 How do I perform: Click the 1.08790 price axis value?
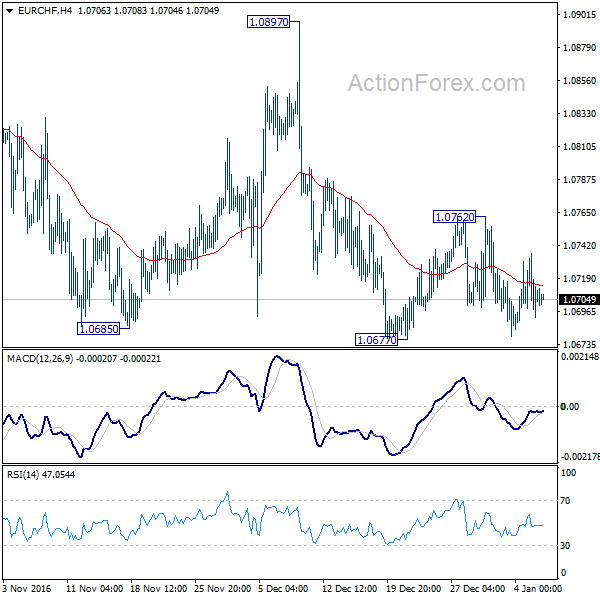pos(579,47)
